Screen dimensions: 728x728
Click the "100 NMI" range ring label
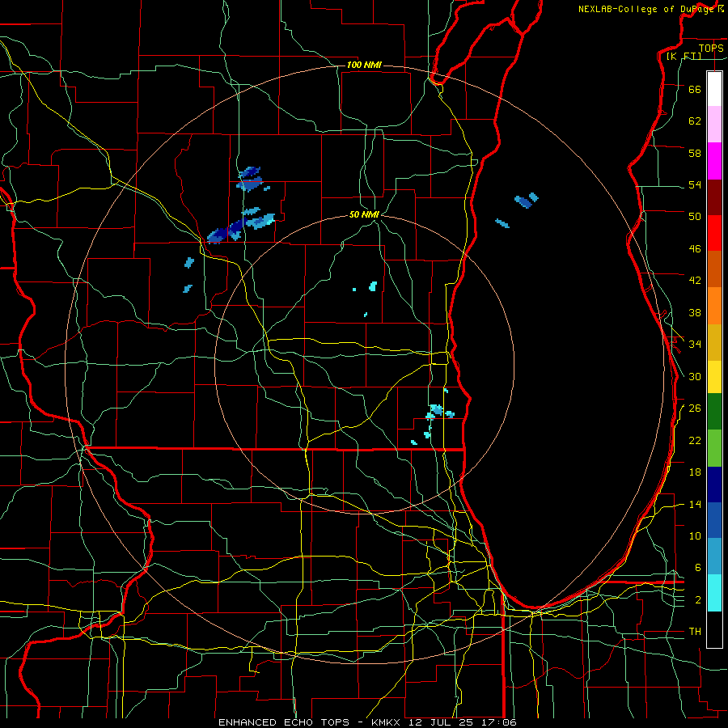click(x=364, y=65)
